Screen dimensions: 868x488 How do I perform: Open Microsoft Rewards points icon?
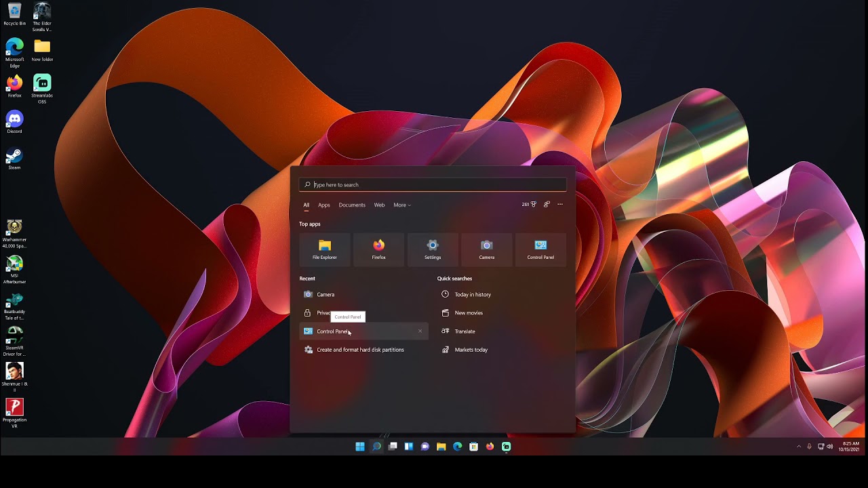[529, 204]
